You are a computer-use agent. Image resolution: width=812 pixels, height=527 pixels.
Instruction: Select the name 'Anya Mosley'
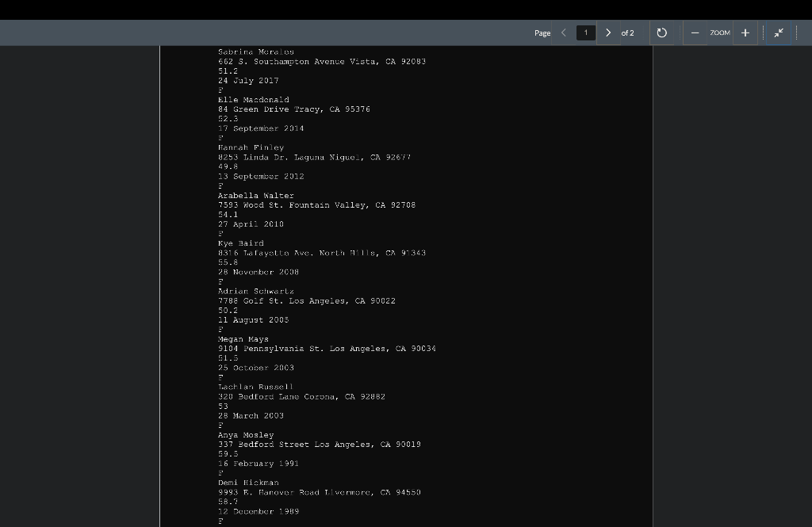coord(246,435)
